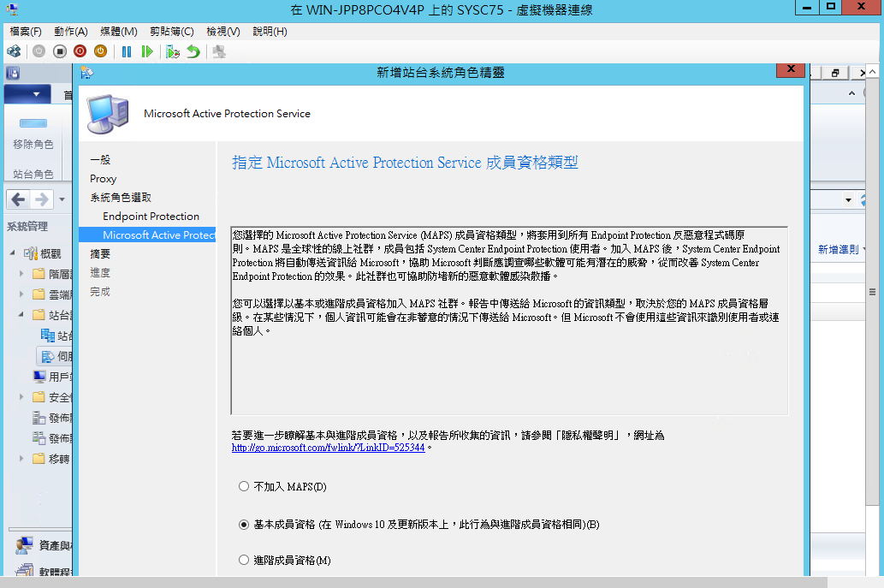
Task: Click the 概觀 tree node icon
Action: [31, 253]
